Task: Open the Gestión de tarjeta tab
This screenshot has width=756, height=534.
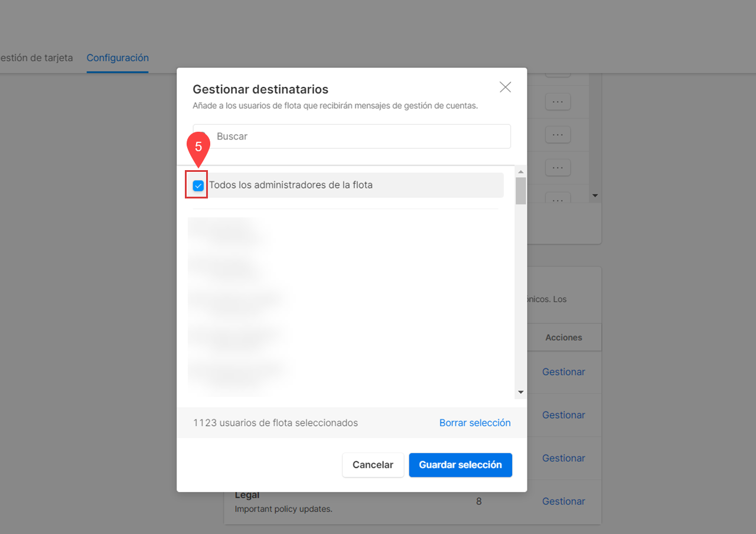Action: pyautogui.click(x=37, y=58)
